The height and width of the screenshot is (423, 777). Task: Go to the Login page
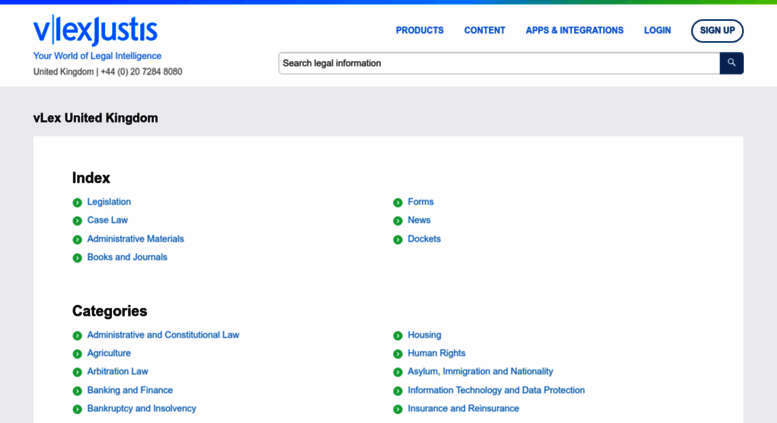point(657,31)
